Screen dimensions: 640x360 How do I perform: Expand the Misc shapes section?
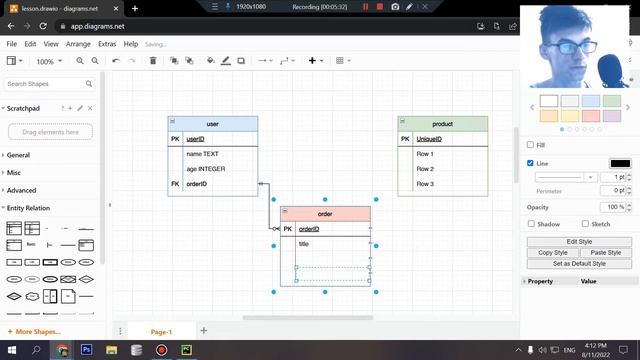coord(13,173)
